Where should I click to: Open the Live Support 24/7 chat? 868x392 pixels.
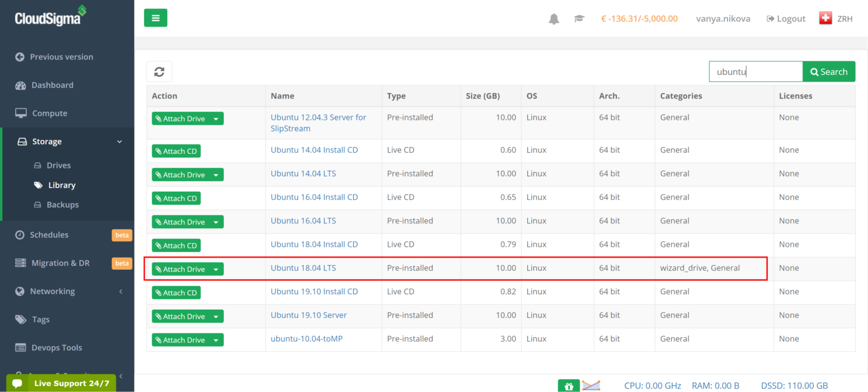tap(61, 383)
